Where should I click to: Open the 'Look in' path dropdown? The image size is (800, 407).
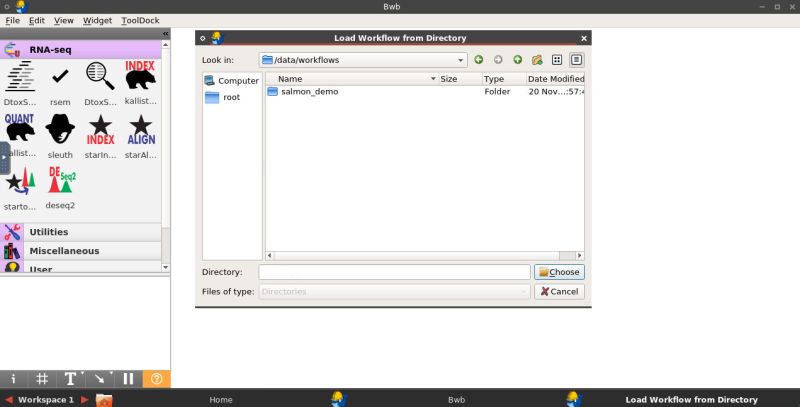pos(460,60)
